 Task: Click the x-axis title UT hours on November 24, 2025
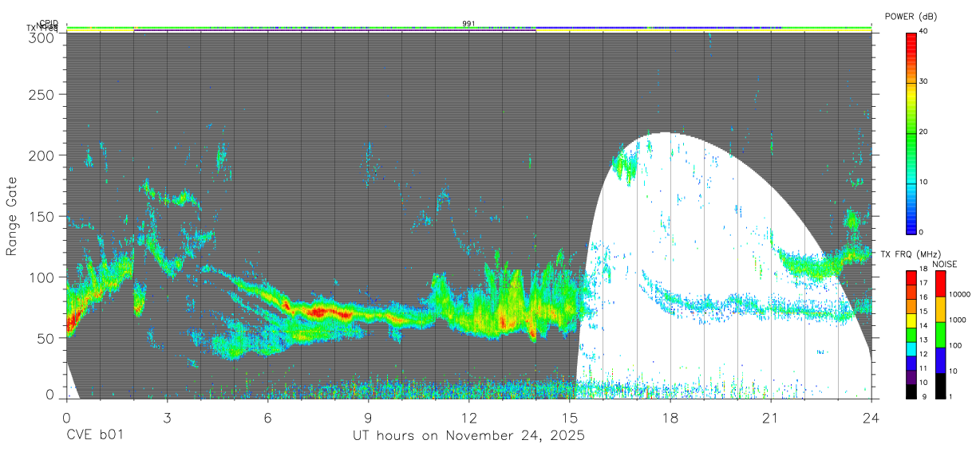pyautogui.click(x=469, y=436)
